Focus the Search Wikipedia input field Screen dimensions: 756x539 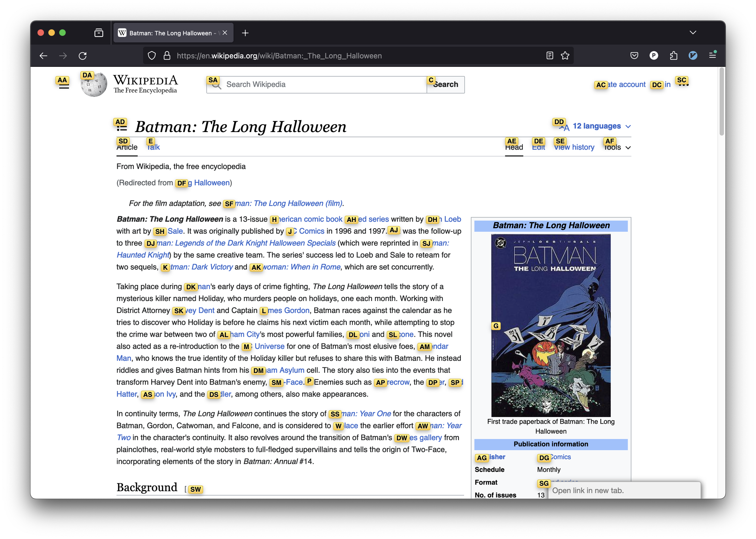[317, 85]
